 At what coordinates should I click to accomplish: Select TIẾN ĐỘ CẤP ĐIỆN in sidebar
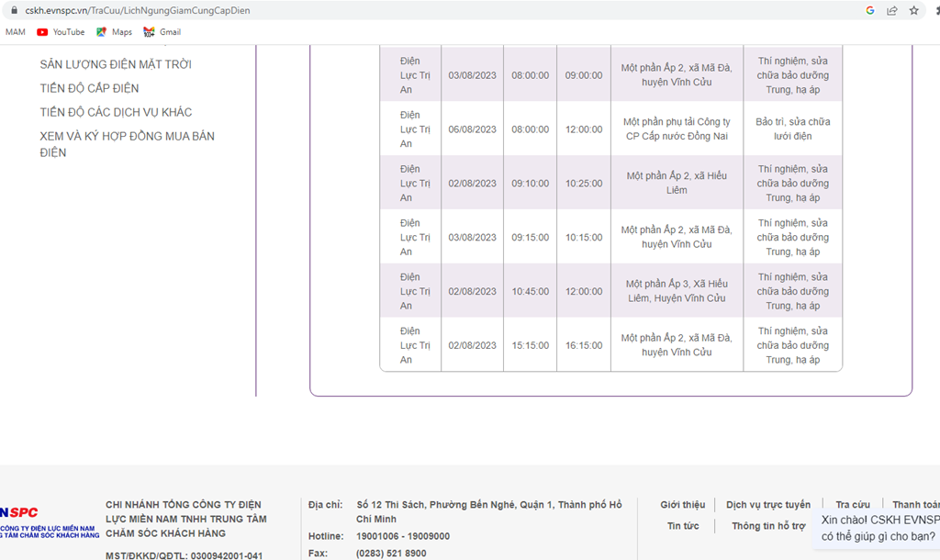(89, 88)
